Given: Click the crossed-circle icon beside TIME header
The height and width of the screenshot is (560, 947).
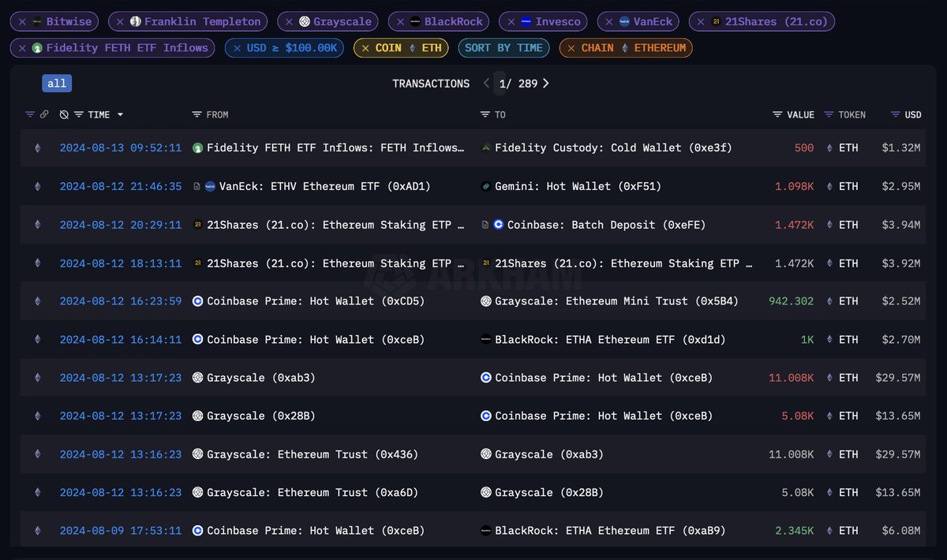Looking at the screenshot, I should (x=64, y=115).
